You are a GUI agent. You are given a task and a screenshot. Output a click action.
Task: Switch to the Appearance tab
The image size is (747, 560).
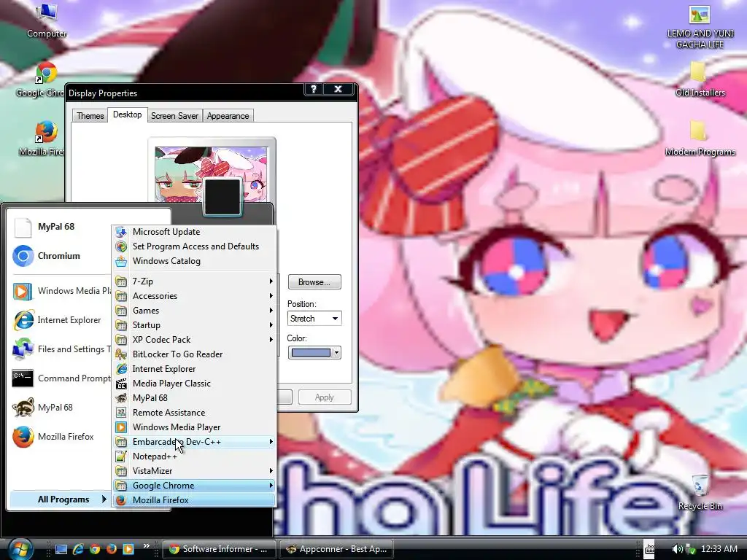pos(228,116)
